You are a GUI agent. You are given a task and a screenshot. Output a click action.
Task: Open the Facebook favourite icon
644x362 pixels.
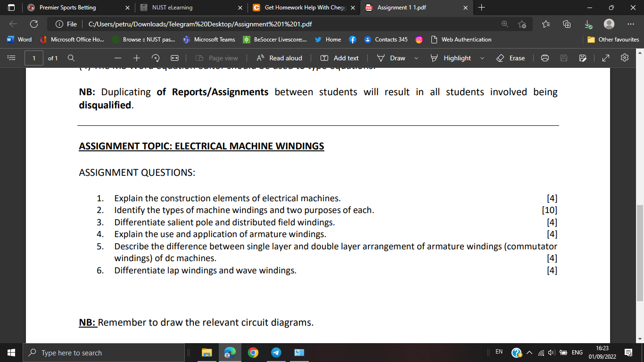point(353,40)
